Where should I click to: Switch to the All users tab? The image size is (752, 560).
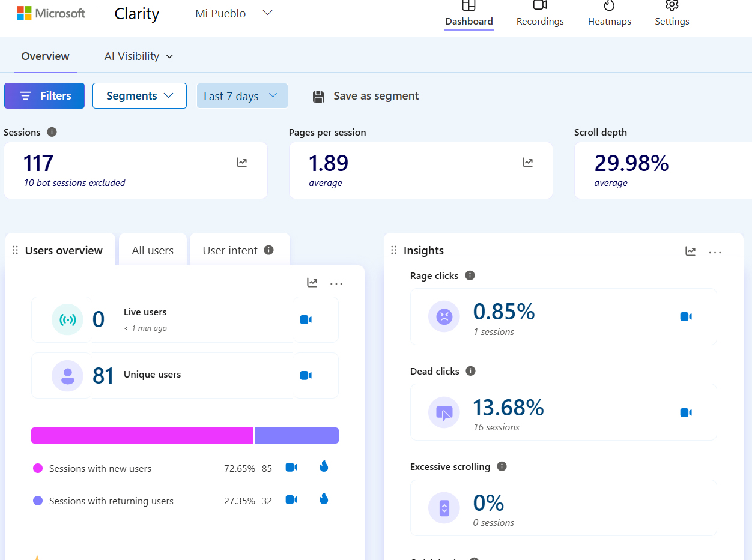click(x=153, y=251)
